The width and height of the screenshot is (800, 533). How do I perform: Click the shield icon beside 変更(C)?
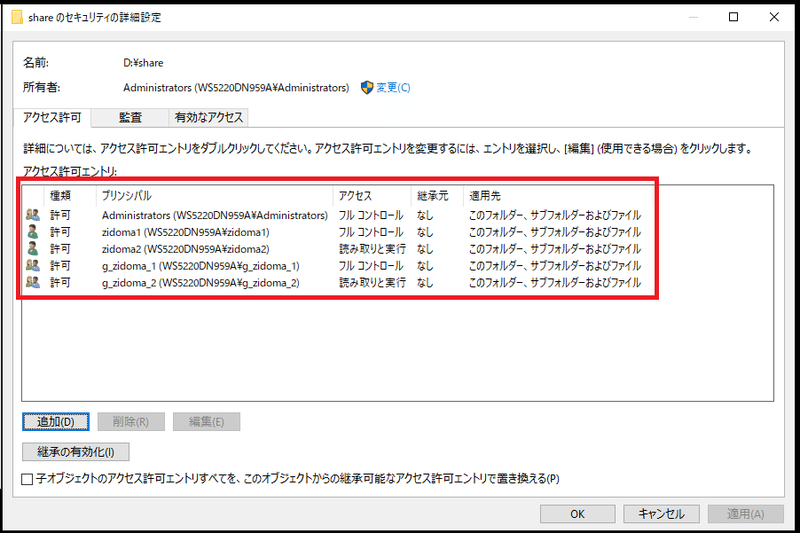coord(367,87)
